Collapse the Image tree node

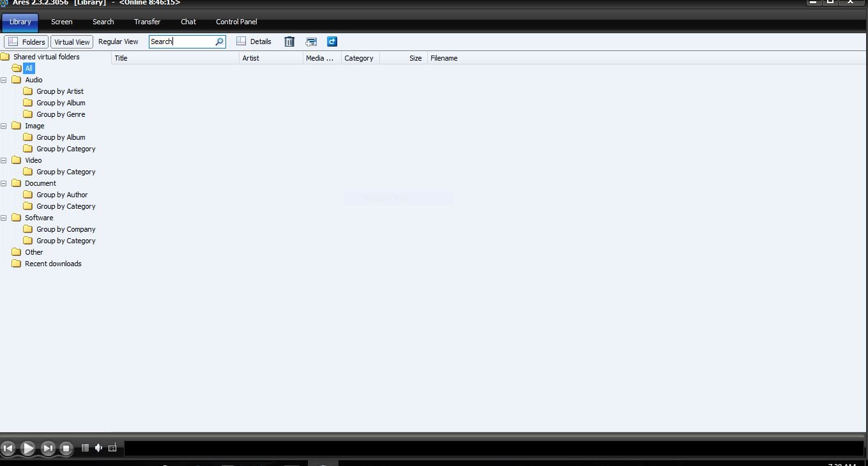click(4, 126)
